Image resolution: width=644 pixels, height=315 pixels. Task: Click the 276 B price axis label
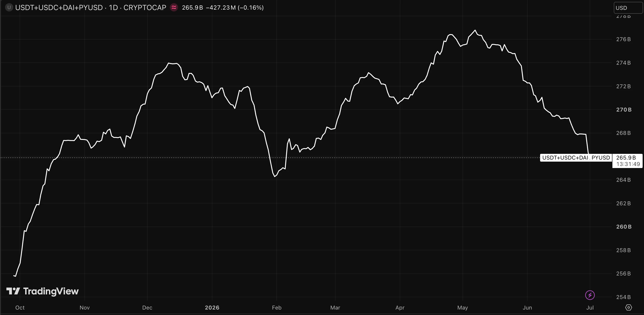(623, 39)
